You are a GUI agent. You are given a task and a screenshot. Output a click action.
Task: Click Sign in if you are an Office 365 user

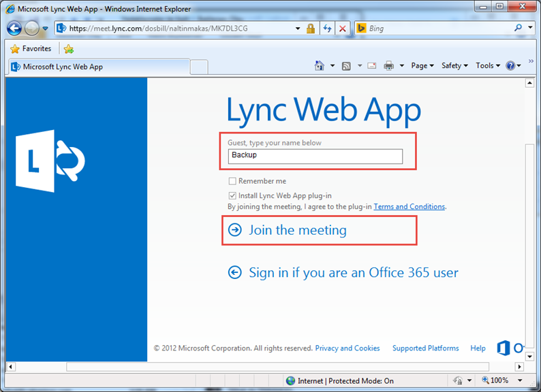click(354, 273)
